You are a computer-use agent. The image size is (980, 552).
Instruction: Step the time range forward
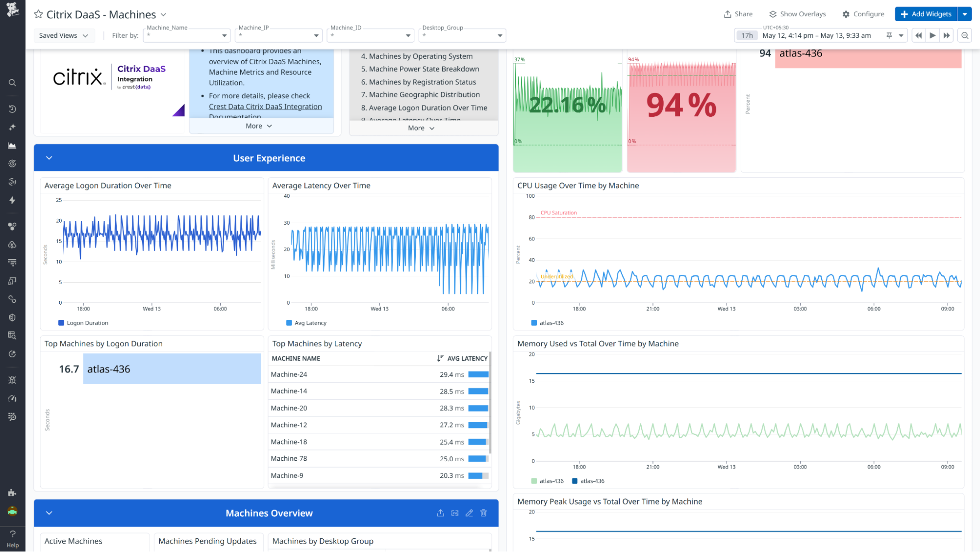point(947,35)
